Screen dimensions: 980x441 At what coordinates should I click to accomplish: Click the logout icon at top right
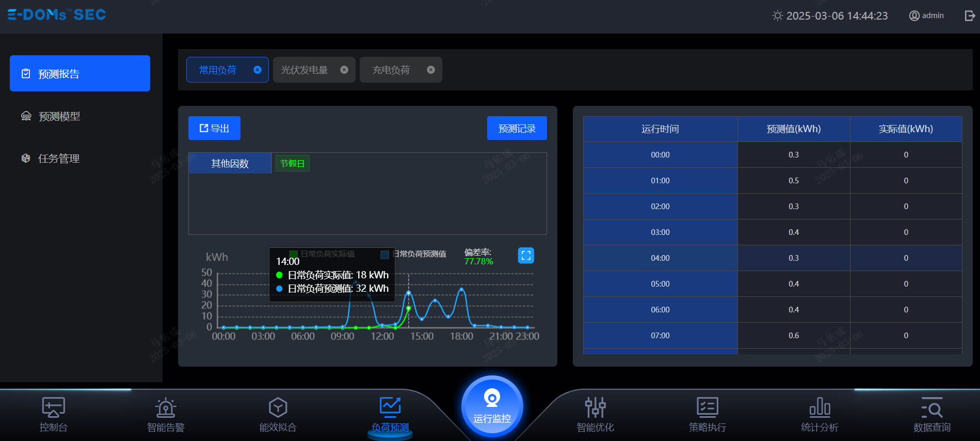click(970, 15)
